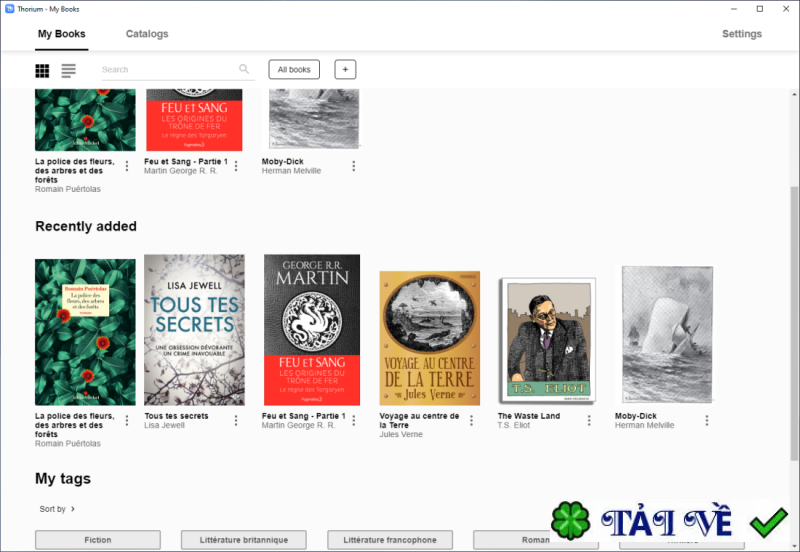Maximize the Thorium window
This screenshot has width=800, height=552.
click(x=760, y=9)
